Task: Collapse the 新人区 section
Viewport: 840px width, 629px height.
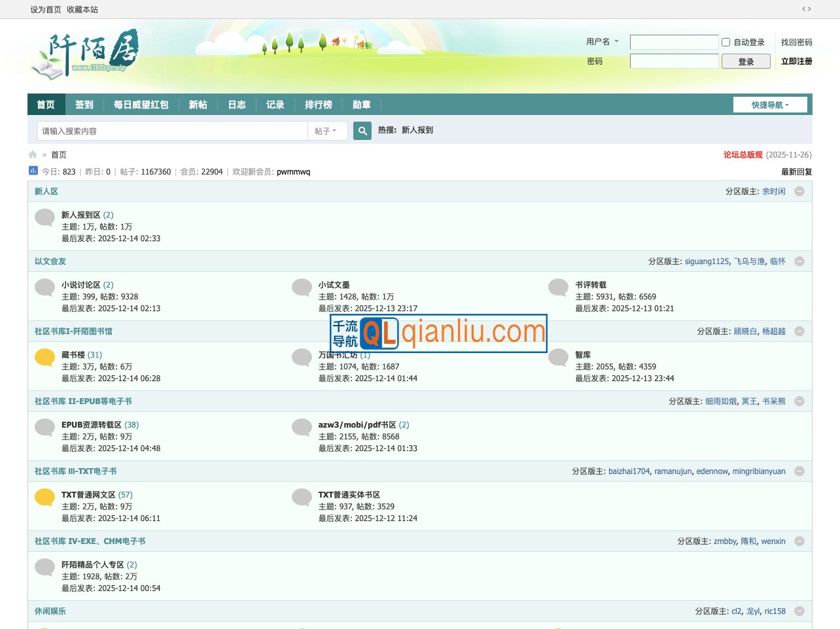Action: (x=799, y=192)
